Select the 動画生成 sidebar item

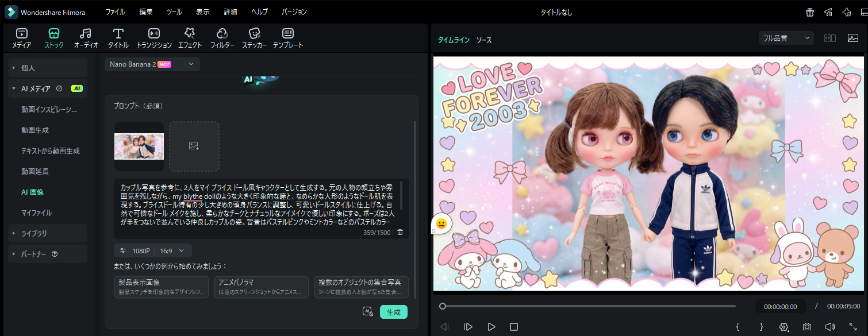(x=35, y=130)
